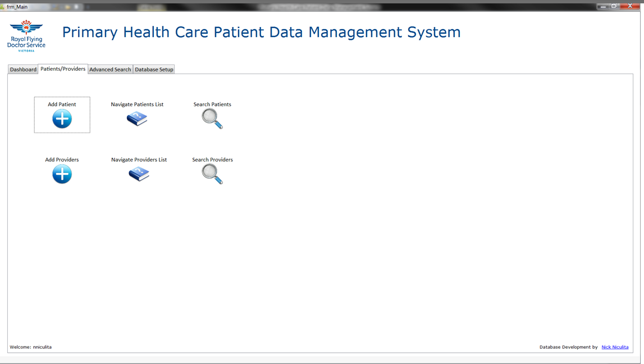
Task: Click the Navigate Providers List label
Action: pos(139,159)
